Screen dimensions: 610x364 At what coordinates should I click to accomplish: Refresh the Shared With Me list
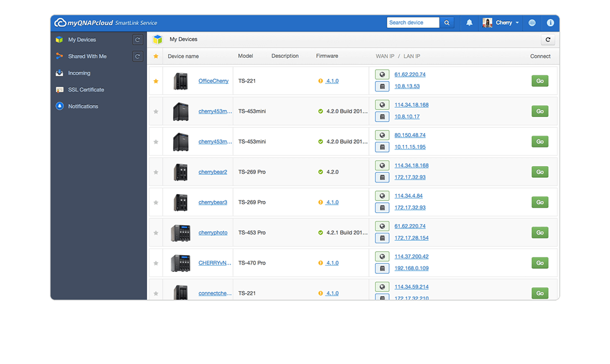click(x=137, y=56)
